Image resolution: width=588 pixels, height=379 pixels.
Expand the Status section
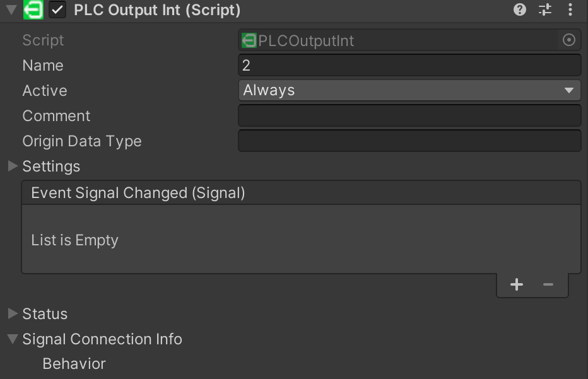[x=13, y=314]
